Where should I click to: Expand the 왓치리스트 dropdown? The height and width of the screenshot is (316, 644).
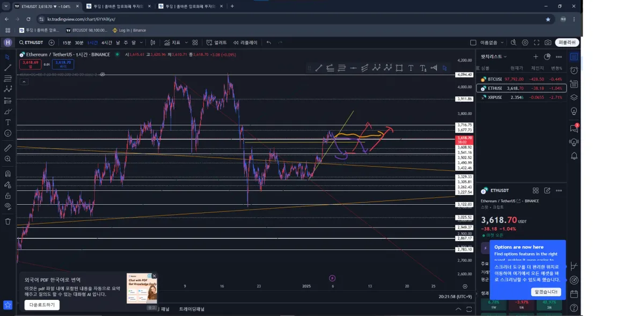(x=494, y=56)
